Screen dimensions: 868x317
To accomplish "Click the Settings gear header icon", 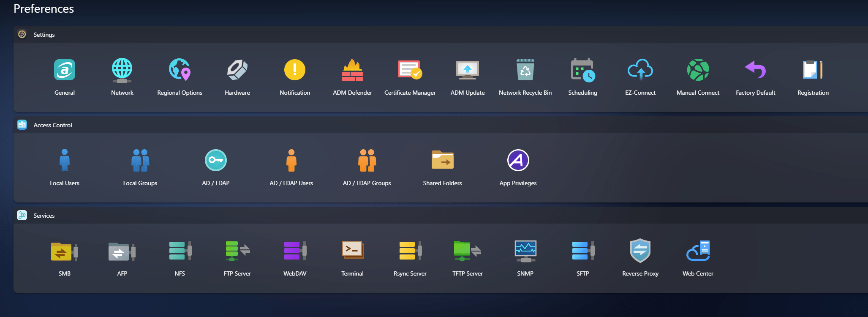I will click(22, 34).
